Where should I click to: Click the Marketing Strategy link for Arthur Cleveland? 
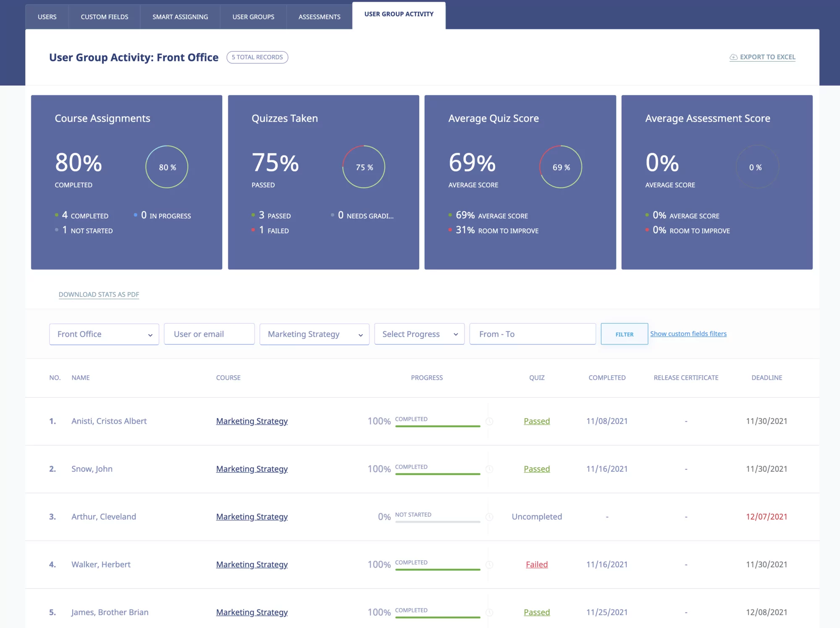point(252,516)
